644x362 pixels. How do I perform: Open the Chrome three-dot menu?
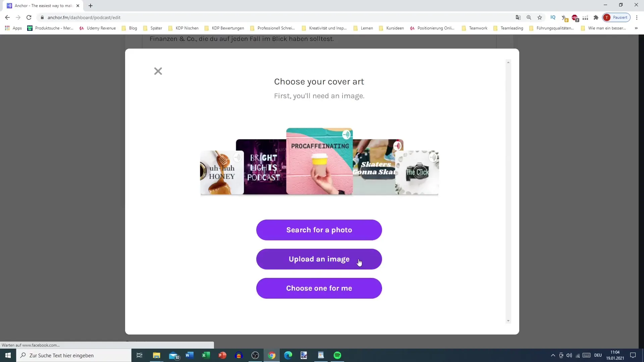(637, 17)
